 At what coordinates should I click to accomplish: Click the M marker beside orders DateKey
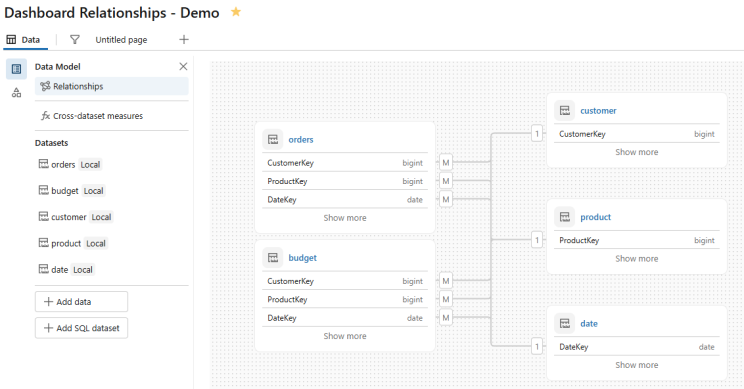(446, 199)
